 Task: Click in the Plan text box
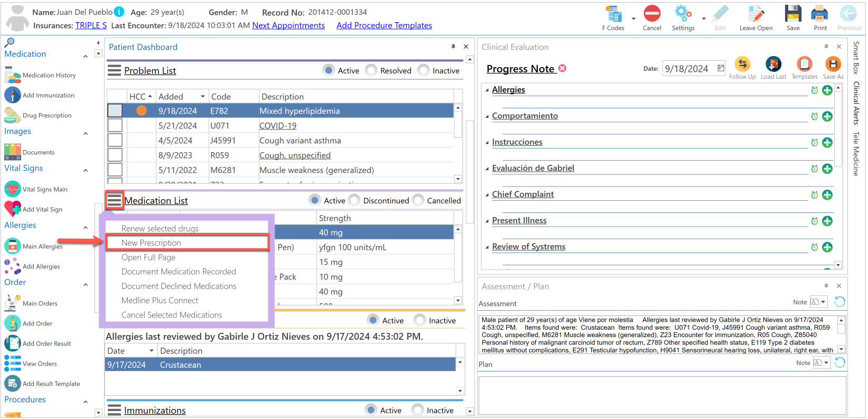coord(662,395)
